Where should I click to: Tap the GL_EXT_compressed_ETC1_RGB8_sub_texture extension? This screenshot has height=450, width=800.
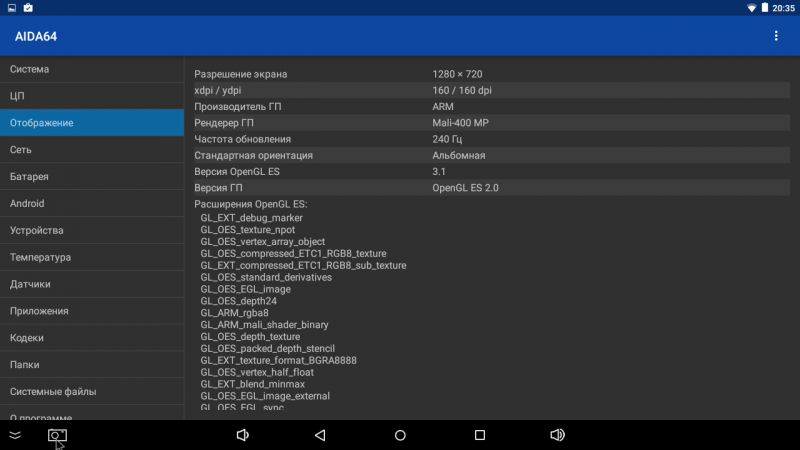click(x=303, y=265)
